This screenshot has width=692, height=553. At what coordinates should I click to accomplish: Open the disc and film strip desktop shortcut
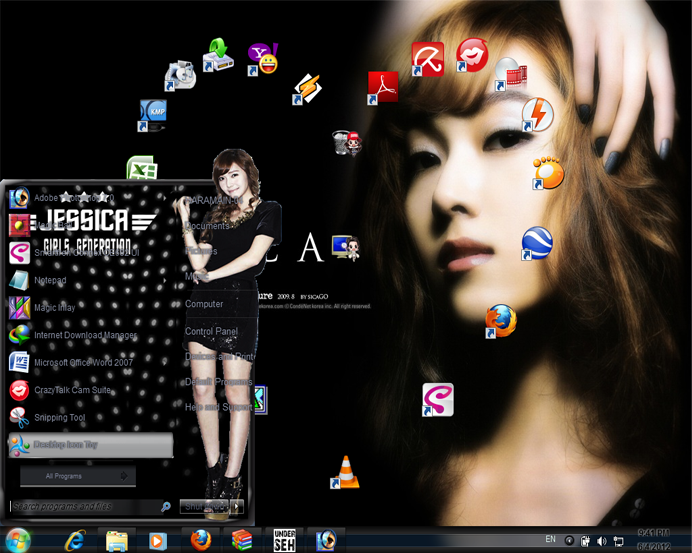511,74
